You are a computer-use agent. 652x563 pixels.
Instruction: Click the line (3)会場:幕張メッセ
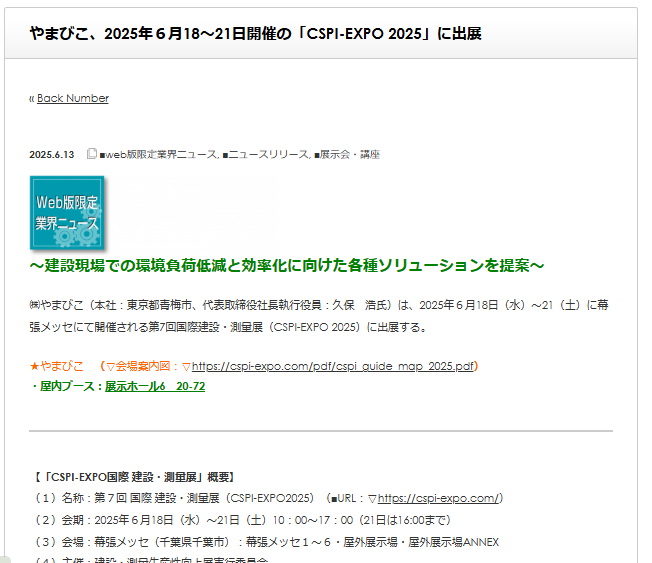click(266, 542)
